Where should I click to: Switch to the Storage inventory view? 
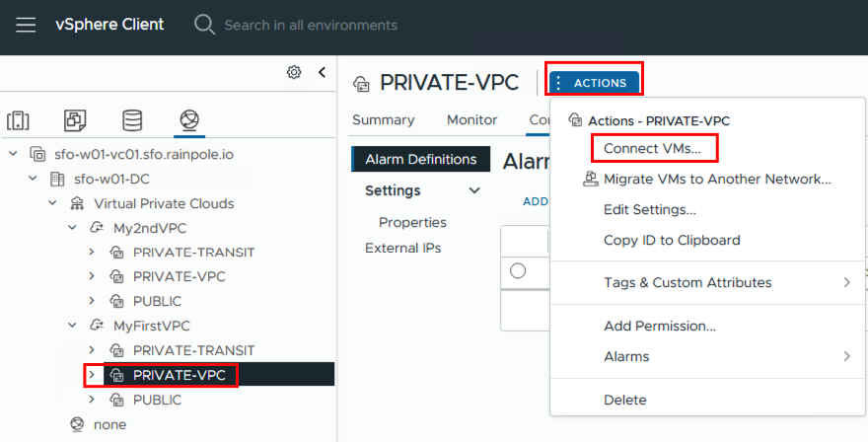[x=132, y=120]
